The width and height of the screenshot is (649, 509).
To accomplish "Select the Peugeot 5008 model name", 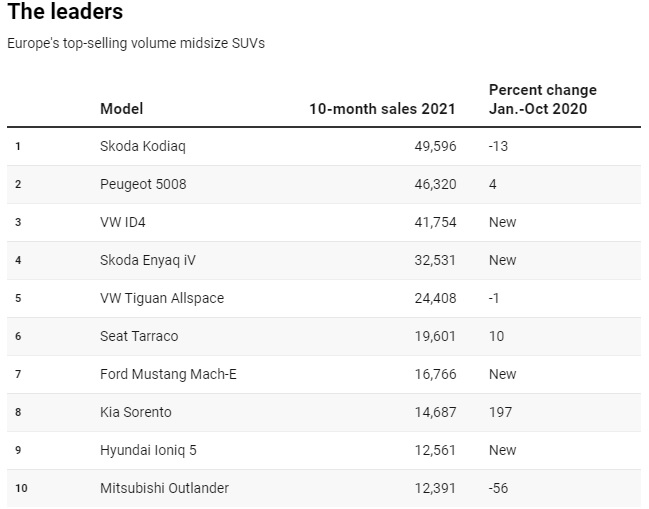I will tap(143, 184).
